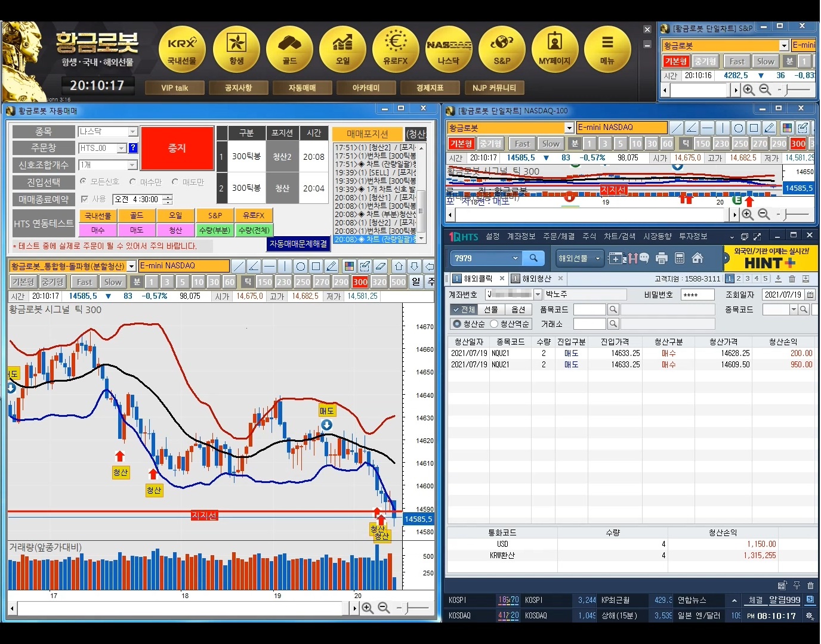Expand the 황금로봇_통합형-돌파형 strategy dropdown
The width and height of the screenshot is (821, 644).
pos(132,266)
